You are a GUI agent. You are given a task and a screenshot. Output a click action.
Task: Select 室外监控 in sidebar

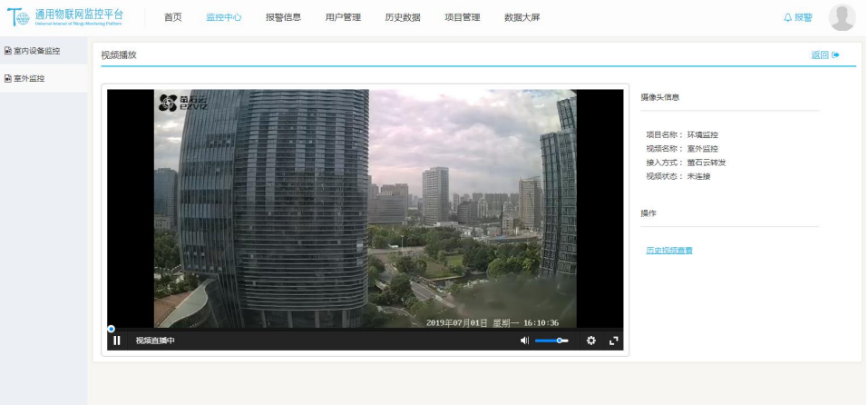tap(30, 78)
